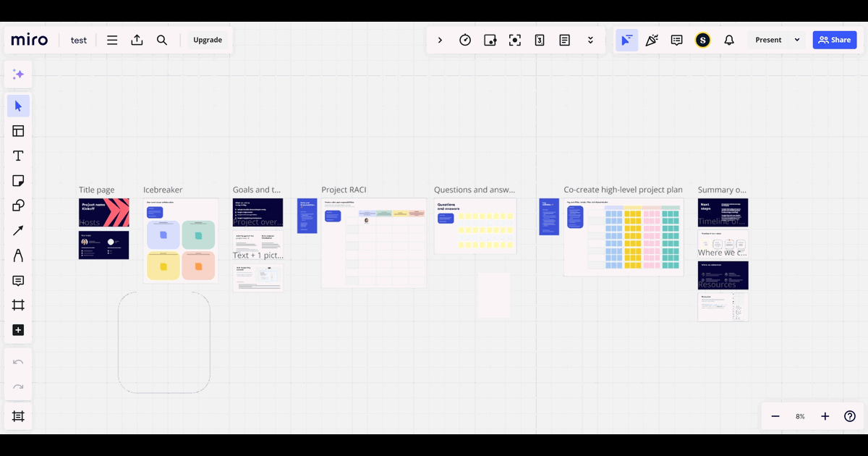Open the Reactions party popper icon
The image size is (868, 456).
point(652,40)
